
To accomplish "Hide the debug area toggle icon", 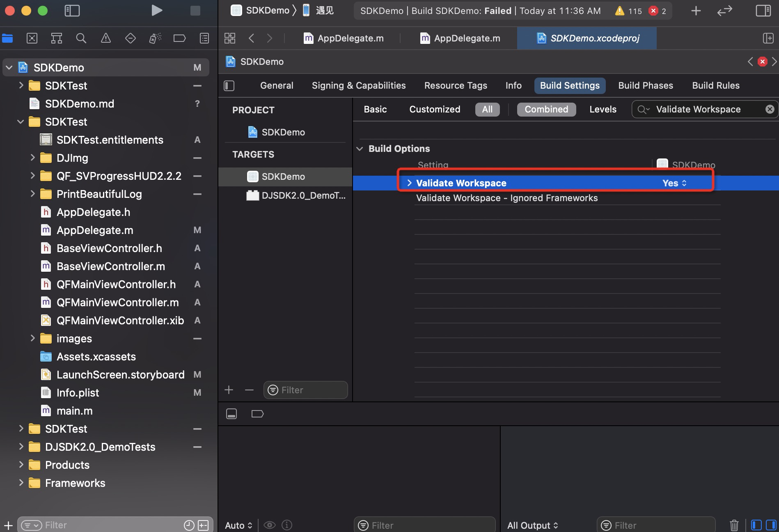I will (231, 414).
